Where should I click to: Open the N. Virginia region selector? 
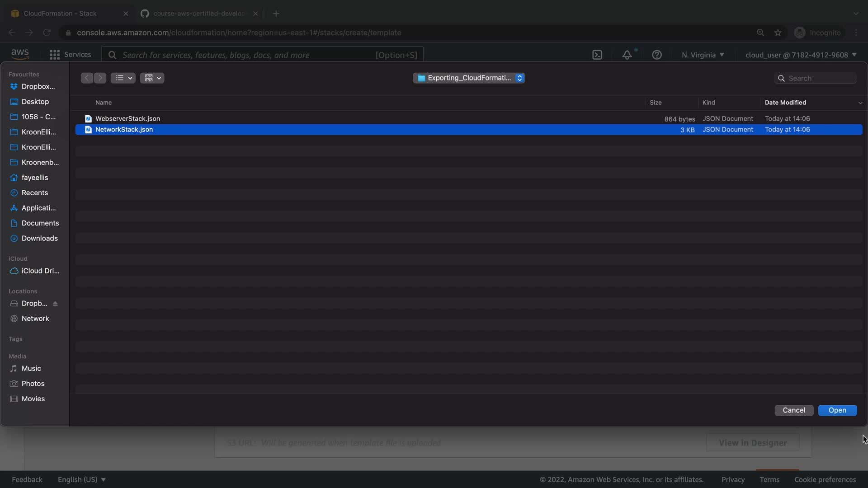(x=703, y=55)
